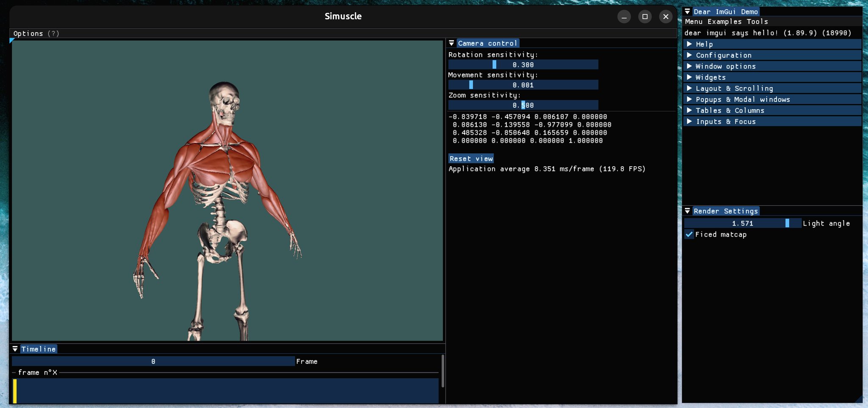Click the 'Movement sensitivity:' label
Image resolution: width=868 pixels, height=408 pixels.
coord(493,75)
